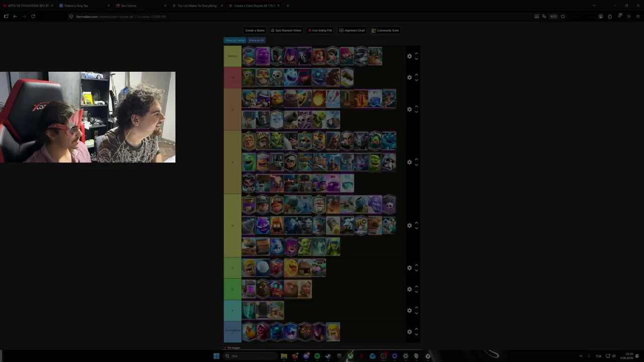Select the Elixir Collector card in D tier

coord(249,289)
